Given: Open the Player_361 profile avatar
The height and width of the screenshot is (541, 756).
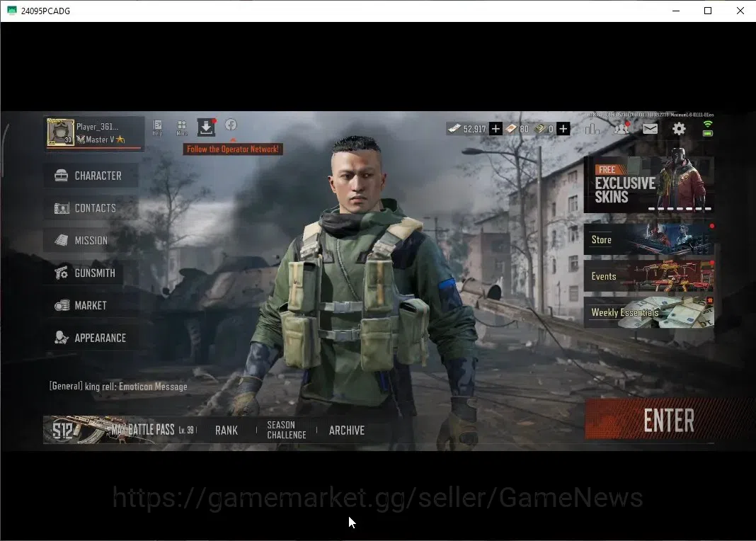Looking at the screenshot, I should [61, 132].
